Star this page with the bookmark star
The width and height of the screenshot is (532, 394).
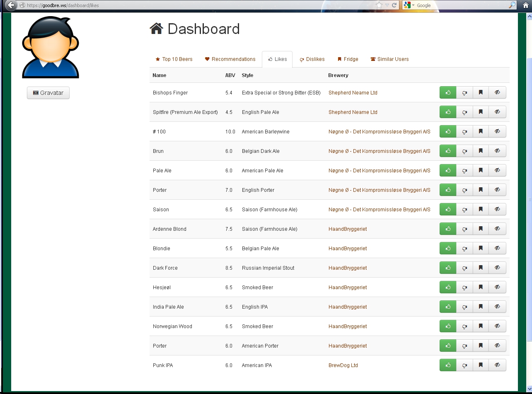379,5
